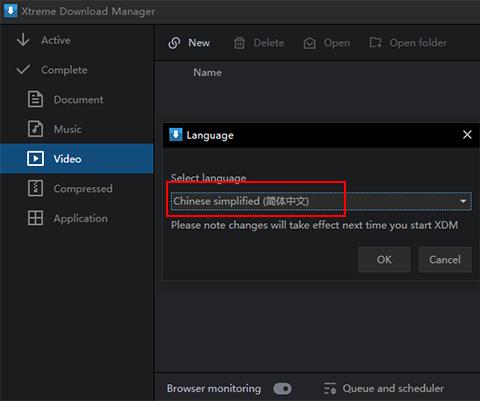Select the Application category label

tap(81, 218)
